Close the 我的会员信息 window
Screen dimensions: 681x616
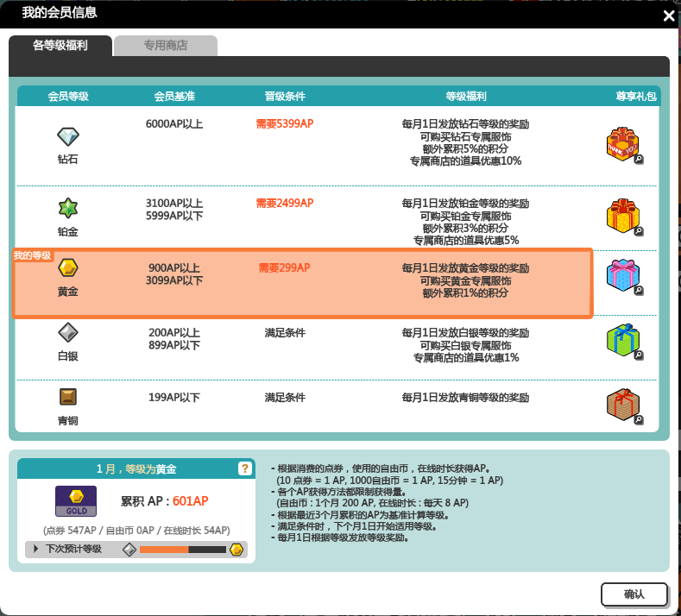click(668, 16)
